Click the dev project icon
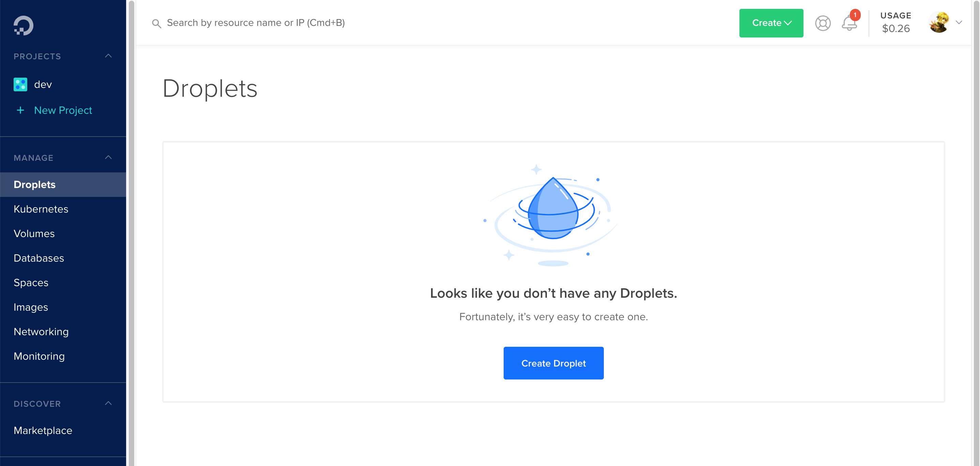Viewport: 980px width, 466px height. (20, 84)
